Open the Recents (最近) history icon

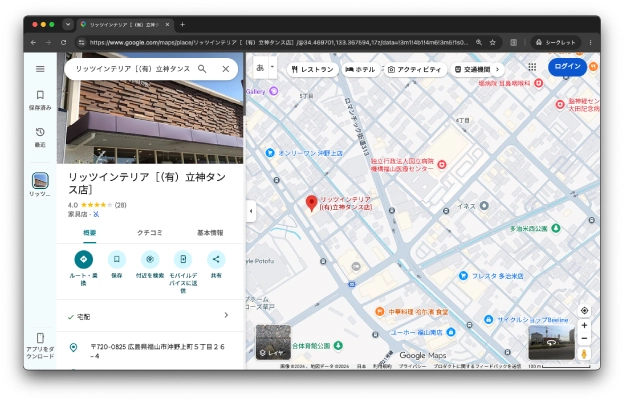point(40,137)
